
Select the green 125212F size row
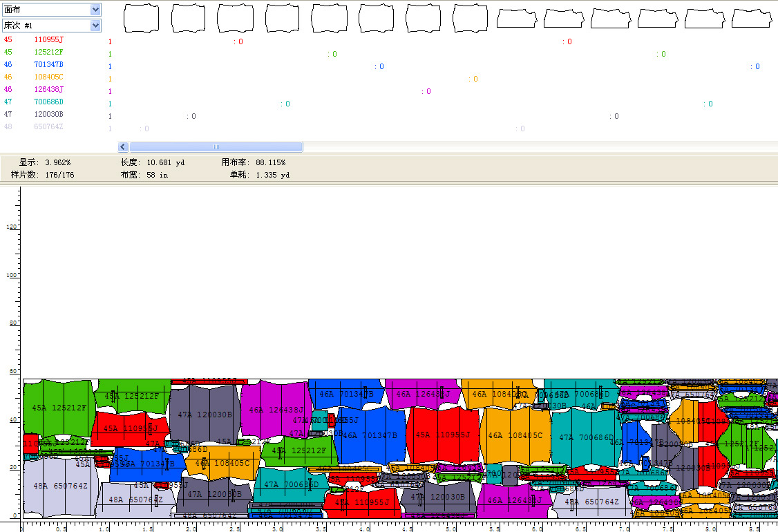[48, 53]
